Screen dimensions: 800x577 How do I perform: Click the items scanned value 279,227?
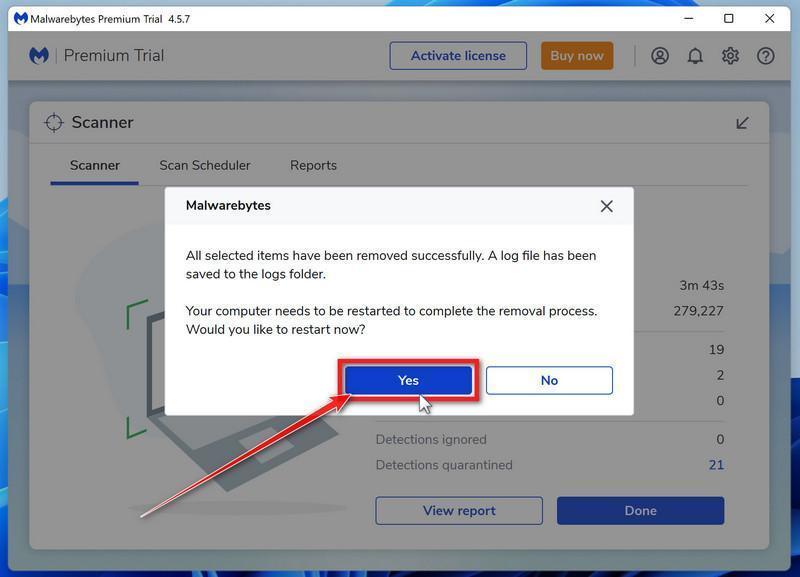click(698, 311)
